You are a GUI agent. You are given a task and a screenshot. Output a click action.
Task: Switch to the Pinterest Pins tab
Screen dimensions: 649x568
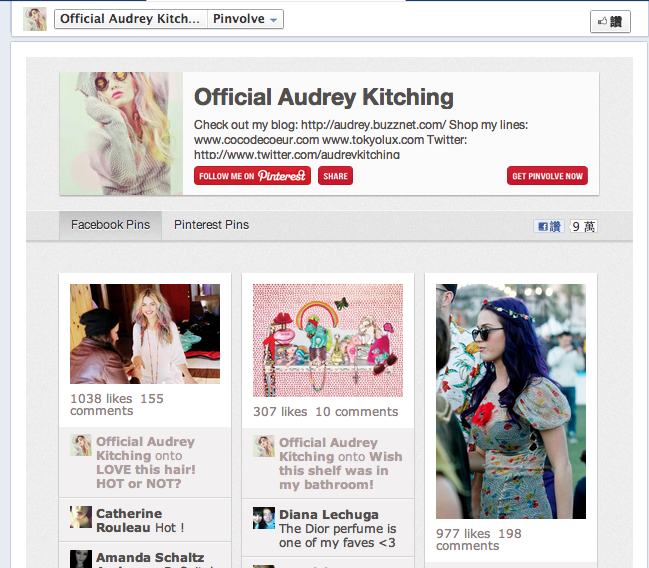click(x=211, y=225)
